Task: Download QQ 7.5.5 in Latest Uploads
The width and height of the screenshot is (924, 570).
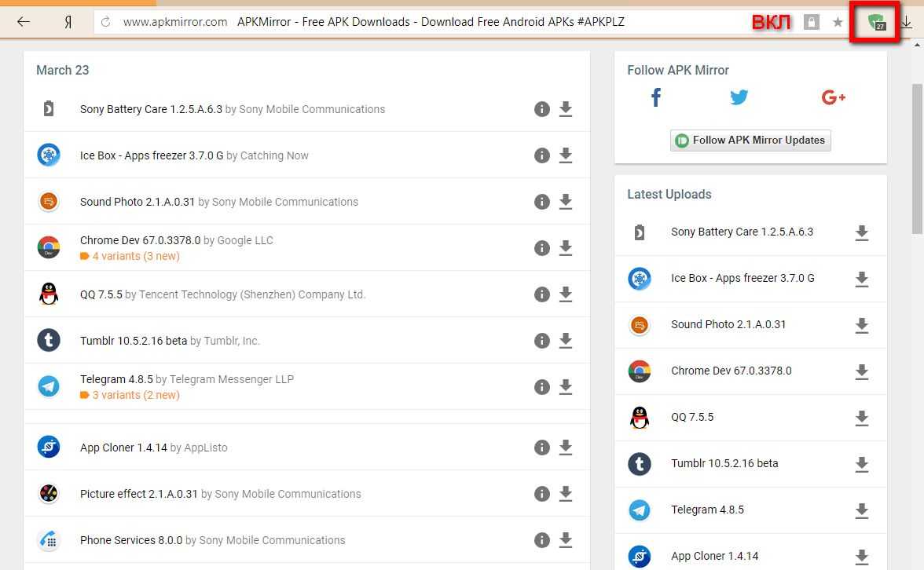Action: [x=862, y=418]
